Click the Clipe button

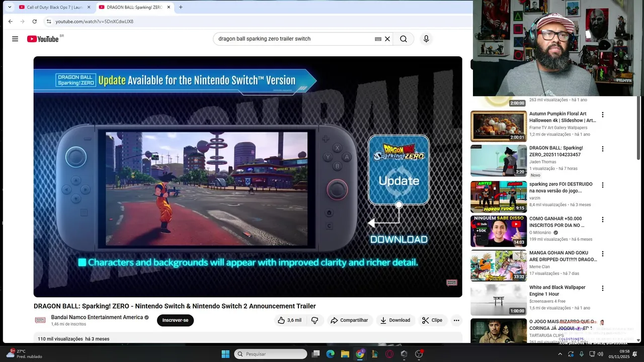coord(432,320)
